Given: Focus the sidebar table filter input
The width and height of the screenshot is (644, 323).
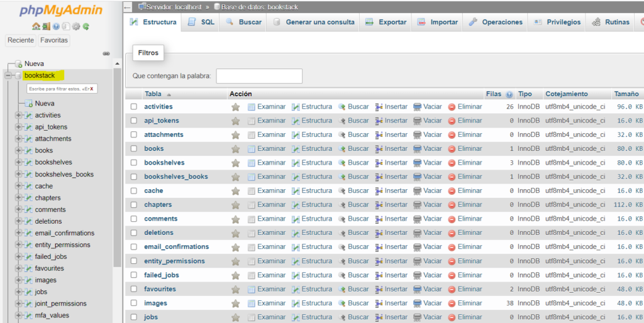Looking at the screenshot, I should click(x=62, y=89).
